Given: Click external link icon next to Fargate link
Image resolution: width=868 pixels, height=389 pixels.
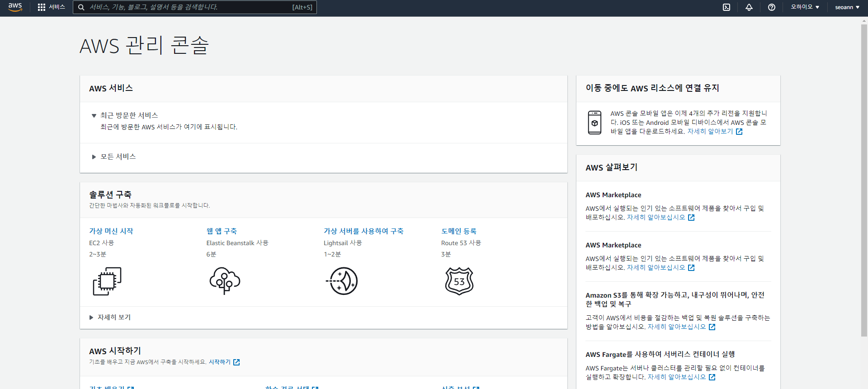Looking at the screenshot, I should tap(712, 377).
